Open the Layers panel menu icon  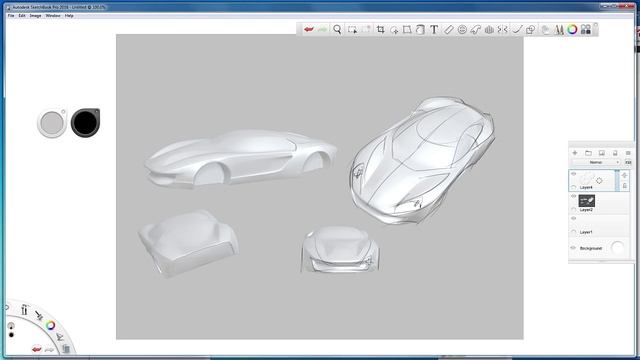(x=628, y=153)
